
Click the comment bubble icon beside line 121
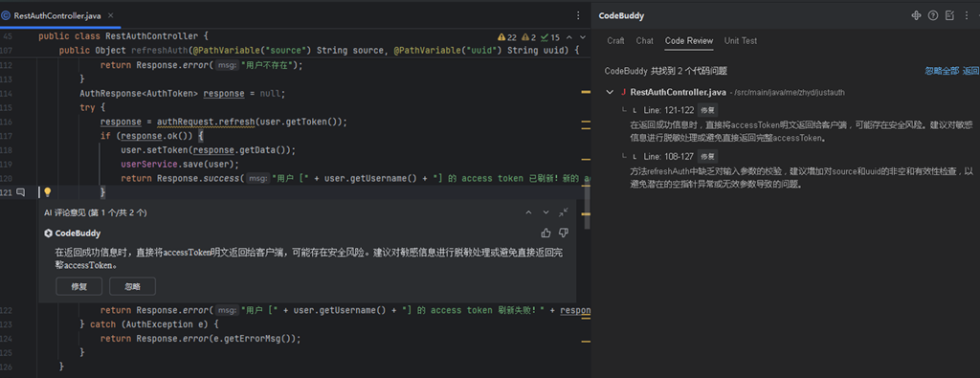coord(21,191)
